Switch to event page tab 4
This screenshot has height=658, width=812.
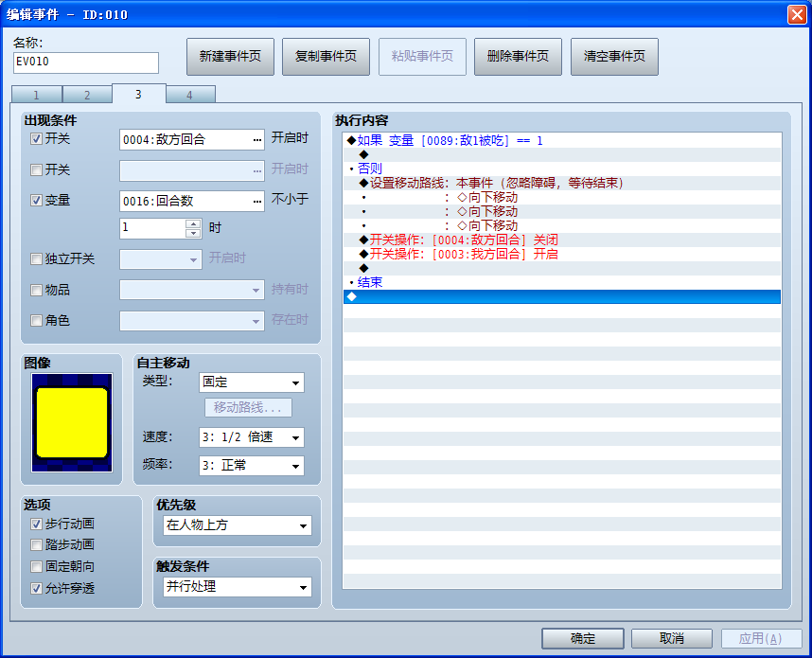[190, 95]
